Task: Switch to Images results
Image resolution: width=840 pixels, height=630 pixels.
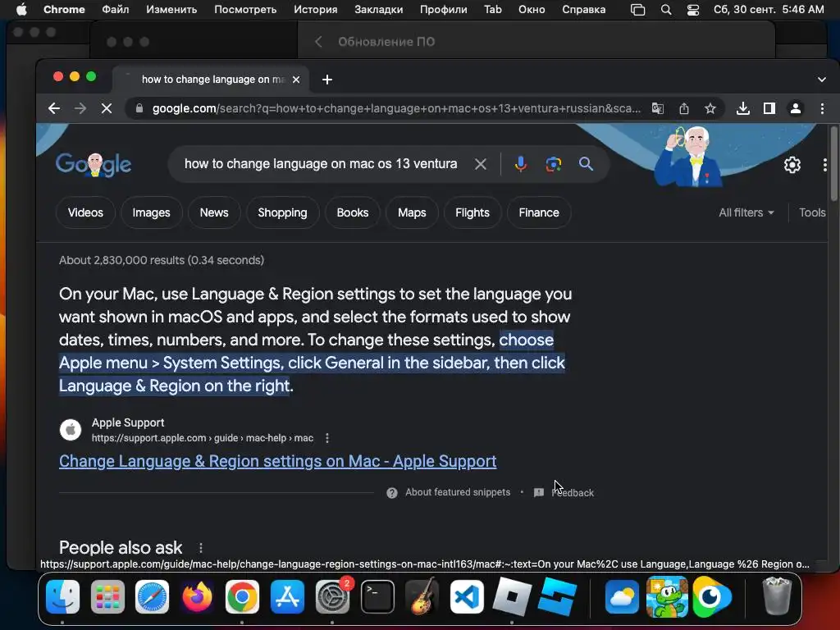Action: point(151,212)
